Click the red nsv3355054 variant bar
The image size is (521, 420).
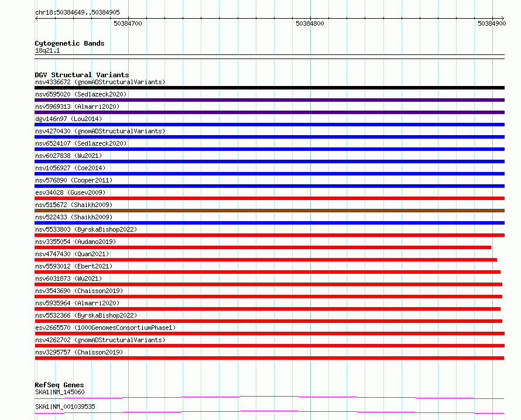tap(263, 247)
